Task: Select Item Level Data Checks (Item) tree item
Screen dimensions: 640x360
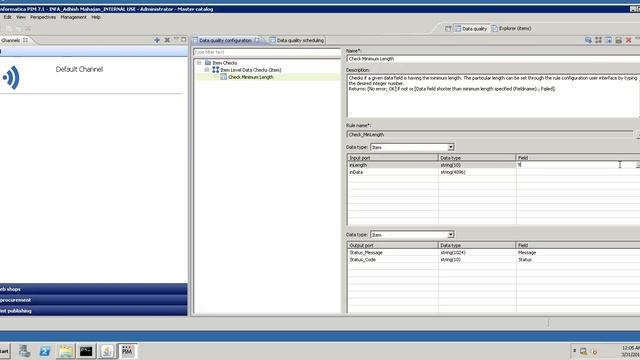Action: pos(251,70)
